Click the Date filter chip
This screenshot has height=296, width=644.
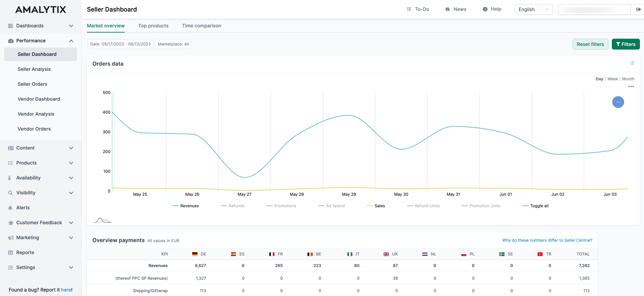pyautogui.click(x=120, y=44)
